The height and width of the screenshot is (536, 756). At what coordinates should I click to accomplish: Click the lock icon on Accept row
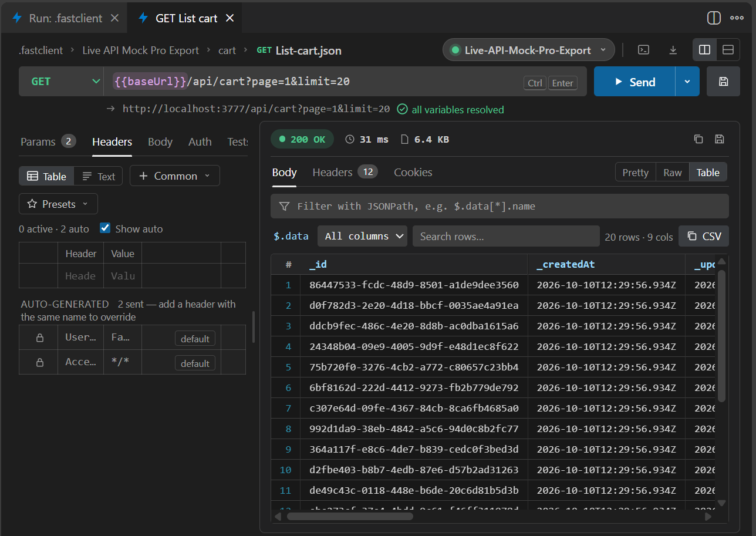tap(40, 362)
